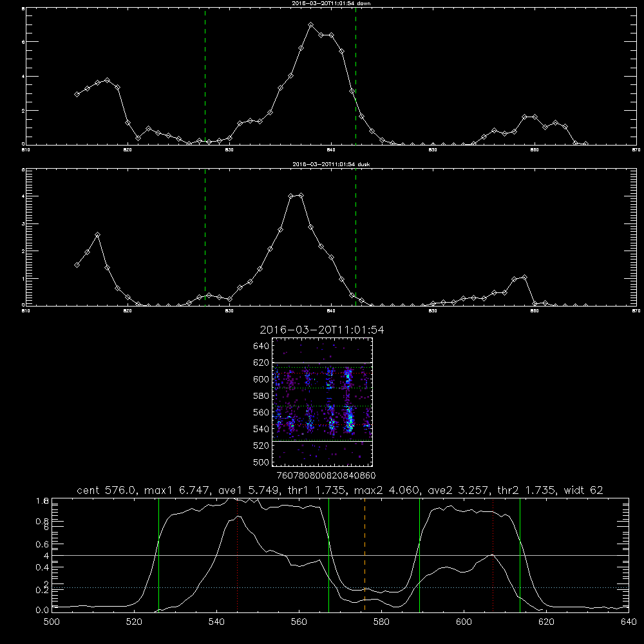Click the highest diamond marker in the dusk plot
644x644 pixels.
pos(301,196)
